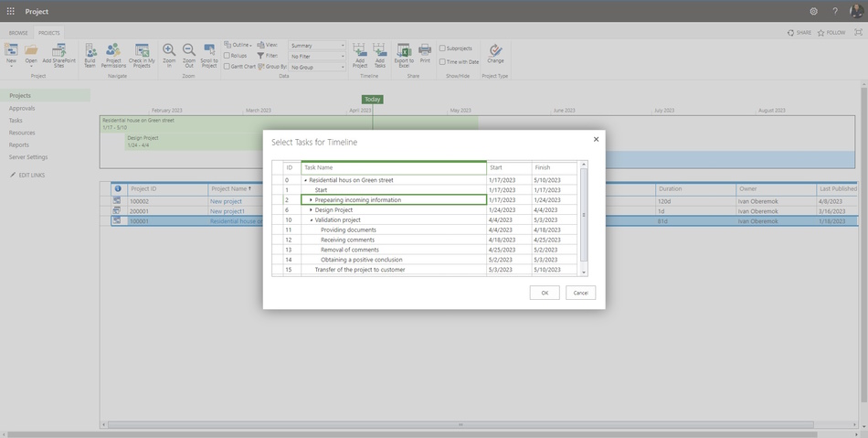Click the dialog's vertical scrollbar thumb
This screenshot has height=438, width=868.
coord(583,215)
